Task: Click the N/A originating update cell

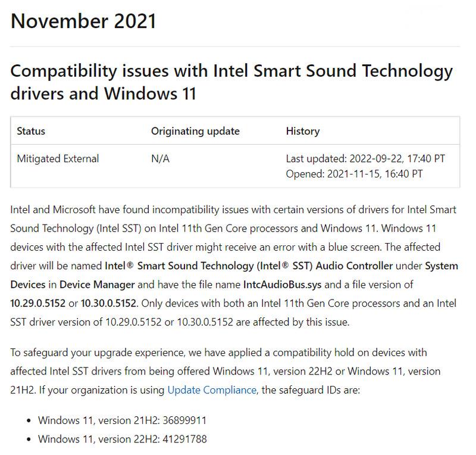Action: click(160, 158)
